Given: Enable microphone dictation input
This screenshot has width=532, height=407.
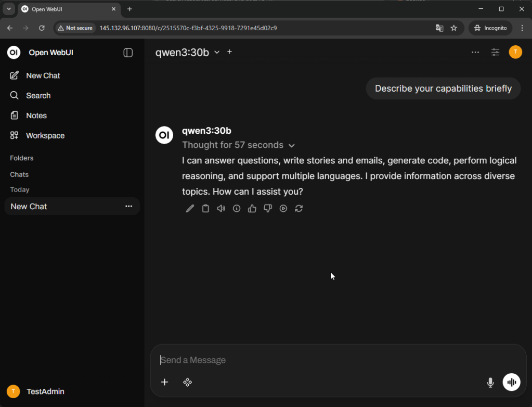Looking at the screenshot, I should tap(490, 383).
